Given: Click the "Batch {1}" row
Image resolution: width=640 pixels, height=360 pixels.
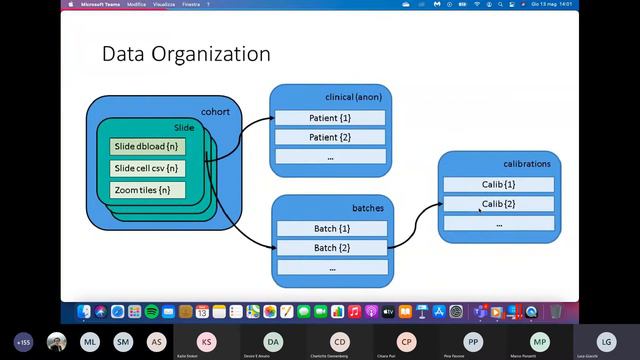Looking at the screenshot, I should [x=332, y=229].
